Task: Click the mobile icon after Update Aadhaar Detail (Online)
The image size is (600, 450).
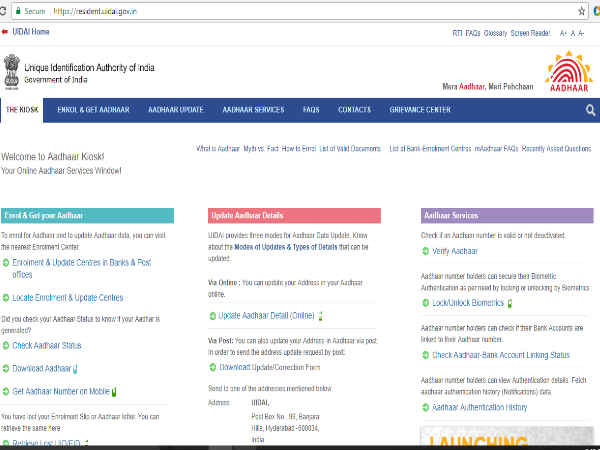Action: [320, 316]
